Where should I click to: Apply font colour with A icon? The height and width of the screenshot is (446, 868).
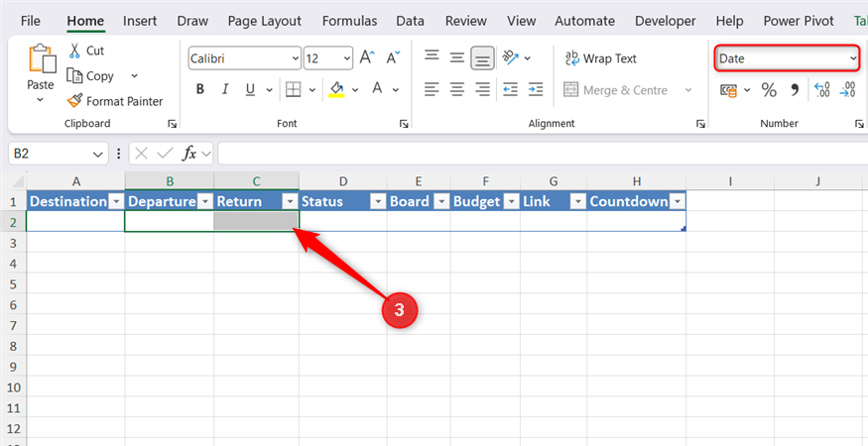(378, 88)
